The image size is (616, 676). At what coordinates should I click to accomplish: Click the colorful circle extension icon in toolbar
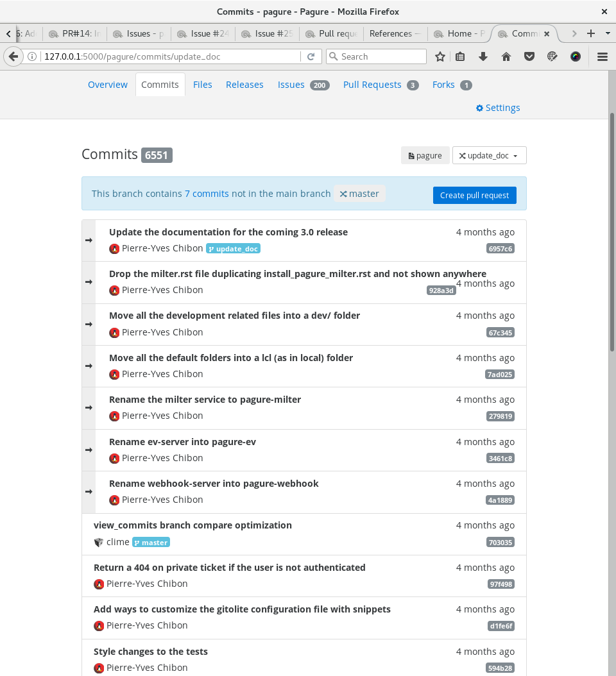coord(576,56)
